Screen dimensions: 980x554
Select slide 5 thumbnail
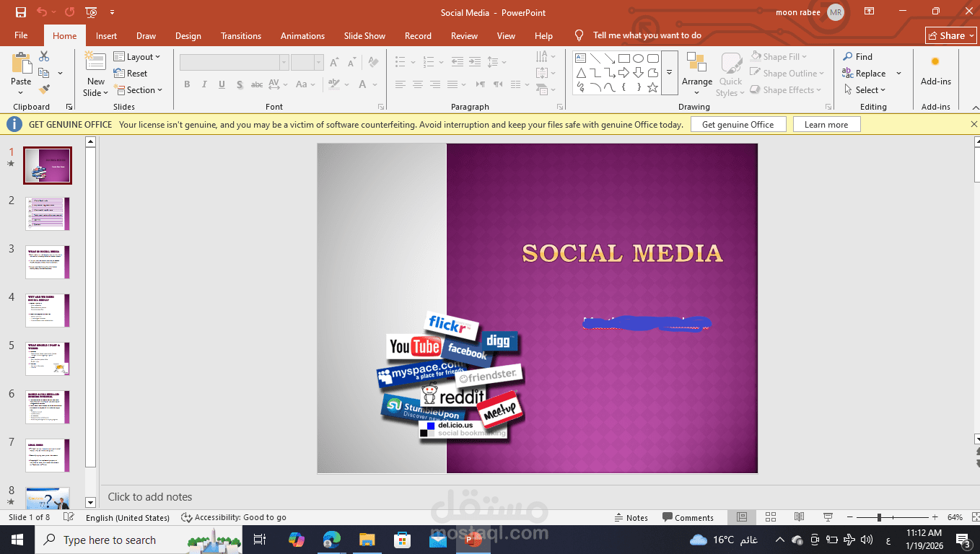click(x=48, y=359)
